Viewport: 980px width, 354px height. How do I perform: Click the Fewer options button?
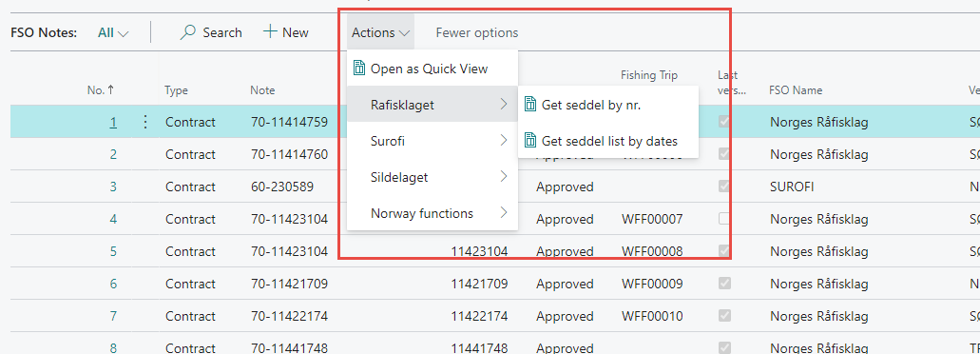tap(477, 32)
